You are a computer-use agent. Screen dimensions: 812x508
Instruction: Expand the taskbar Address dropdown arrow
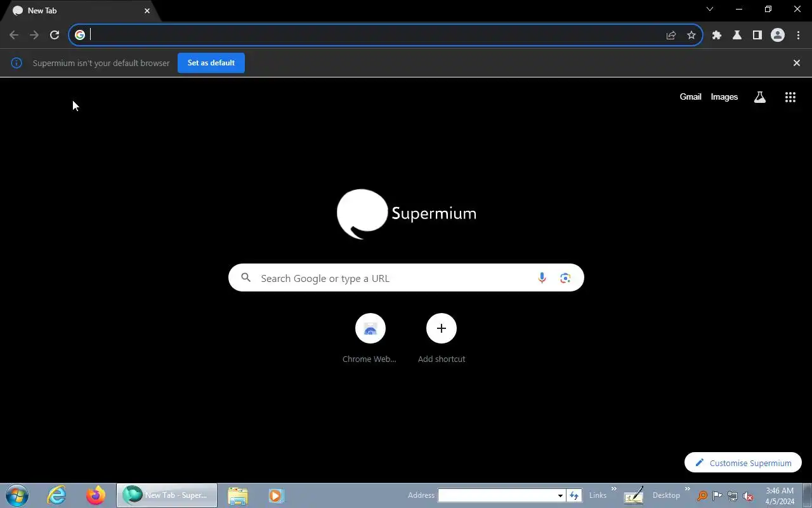[560, 495]
